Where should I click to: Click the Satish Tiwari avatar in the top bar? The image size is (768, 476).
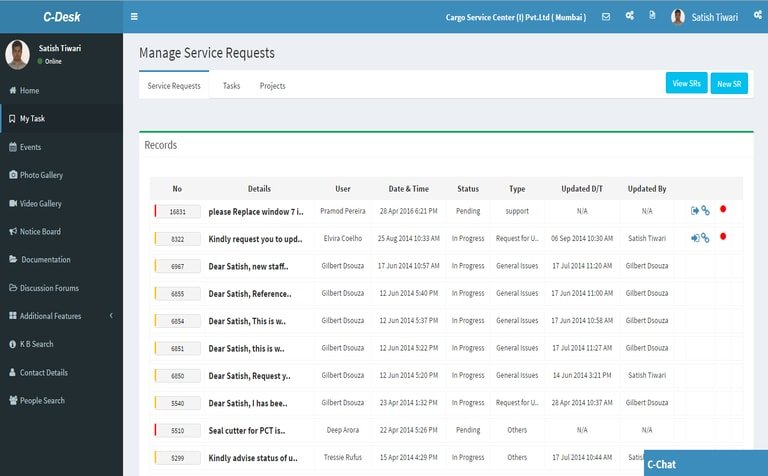pos(678,17)
